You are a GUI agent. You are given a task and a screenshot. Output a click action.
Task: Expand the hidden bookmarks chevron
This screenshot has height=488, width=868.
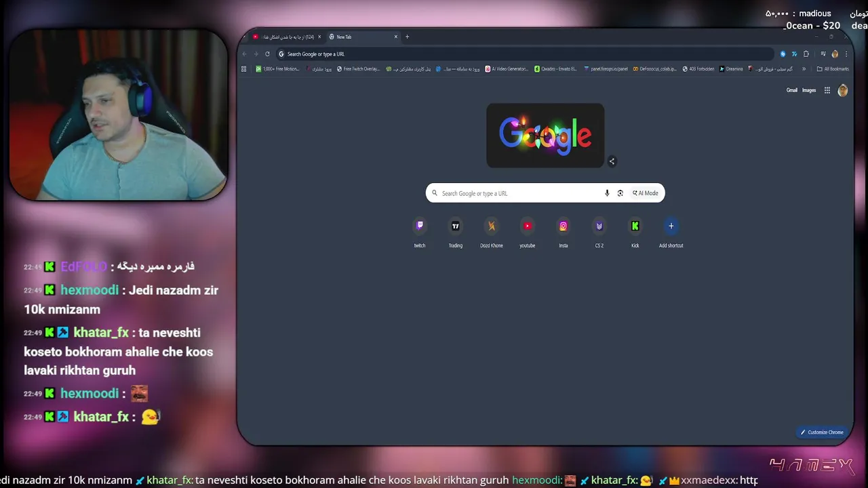(x=804, y=68)
